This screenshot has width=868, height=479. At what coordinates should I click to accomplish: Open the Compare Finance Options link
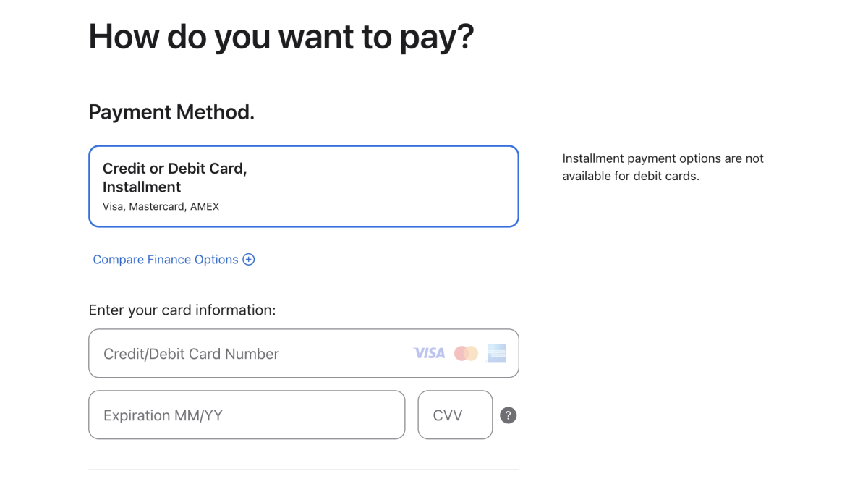point(166,260)
